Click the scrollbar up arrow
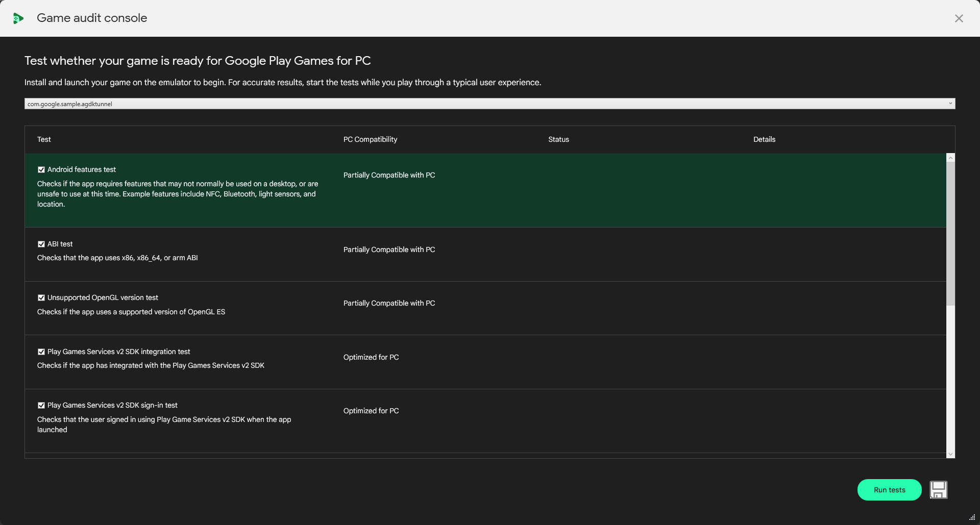 click(x=950, y=158)
